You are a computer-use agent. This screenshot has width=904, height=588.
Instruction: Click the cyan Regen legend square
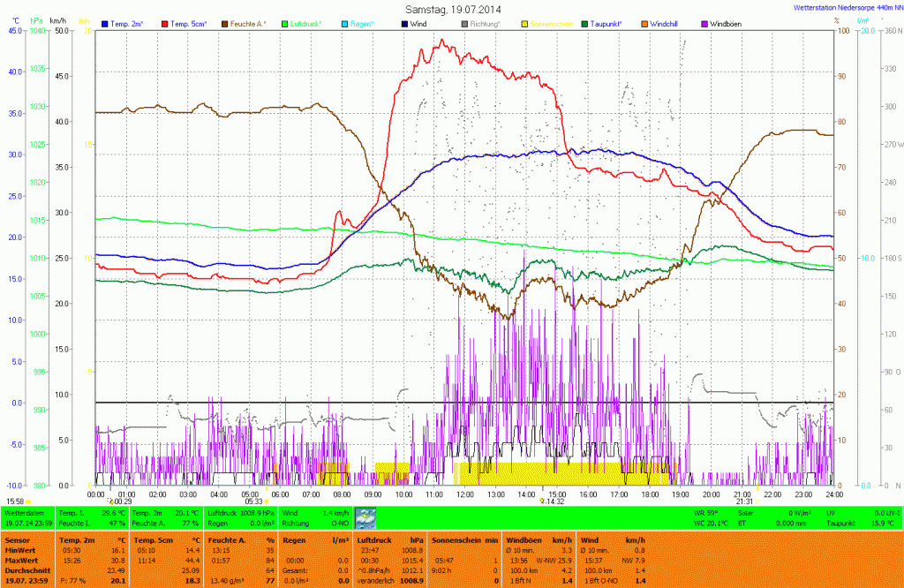coord(344,23)
